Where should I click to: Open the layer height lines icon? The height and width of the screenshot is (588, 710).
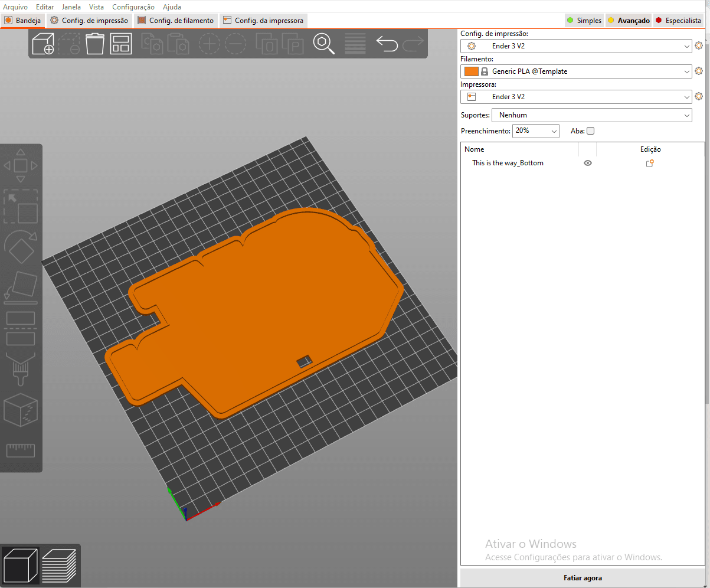pos(355,44)
